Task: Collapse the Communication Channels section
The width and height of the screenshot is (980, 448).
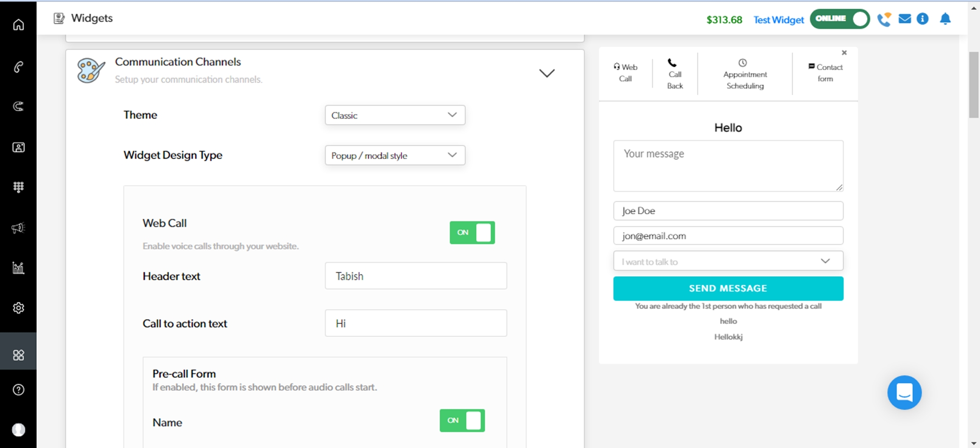Action: point(546,73)
